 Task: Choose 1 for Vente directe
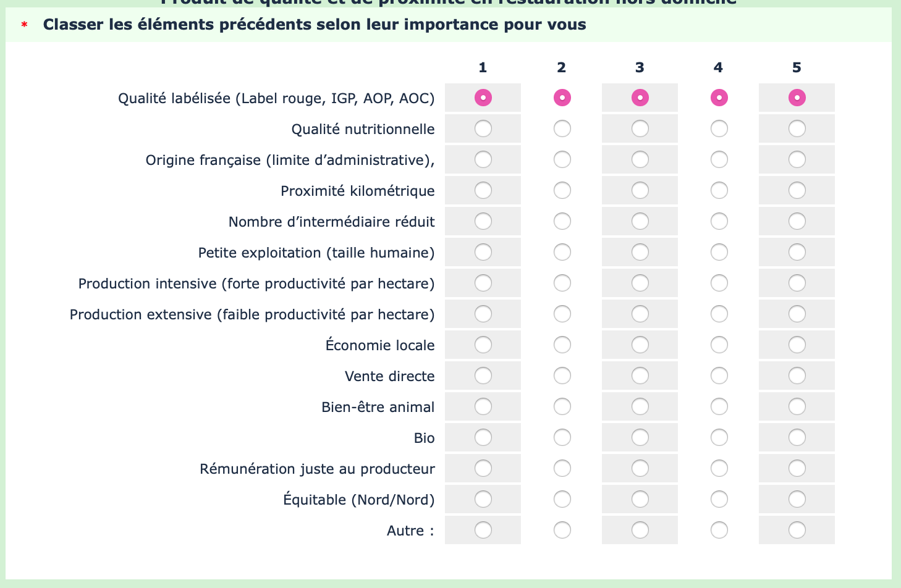coord(483,376)
